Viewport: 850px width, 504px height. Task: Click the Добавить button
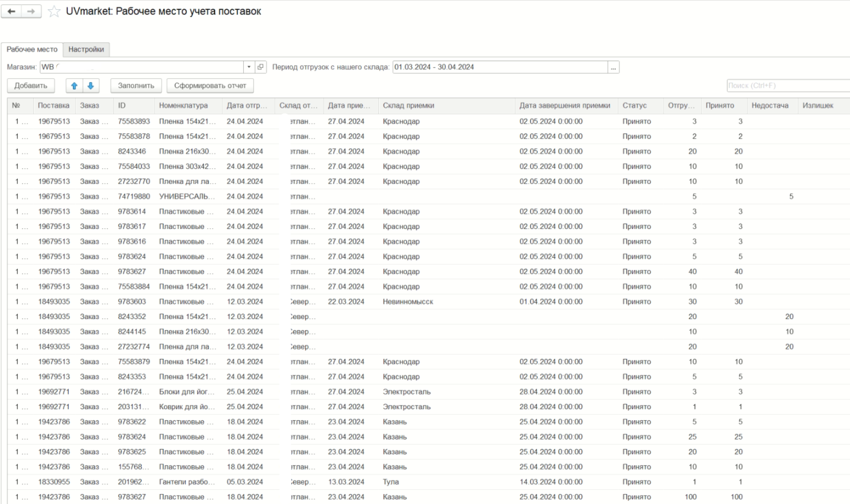pos(29,86)
